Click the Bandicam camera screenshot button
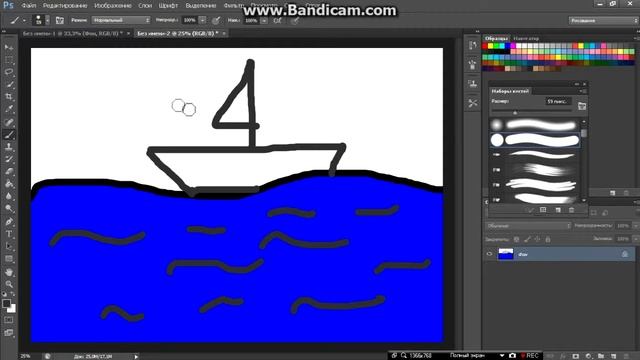This screenshot has height=360, width=640. (512, 356)
